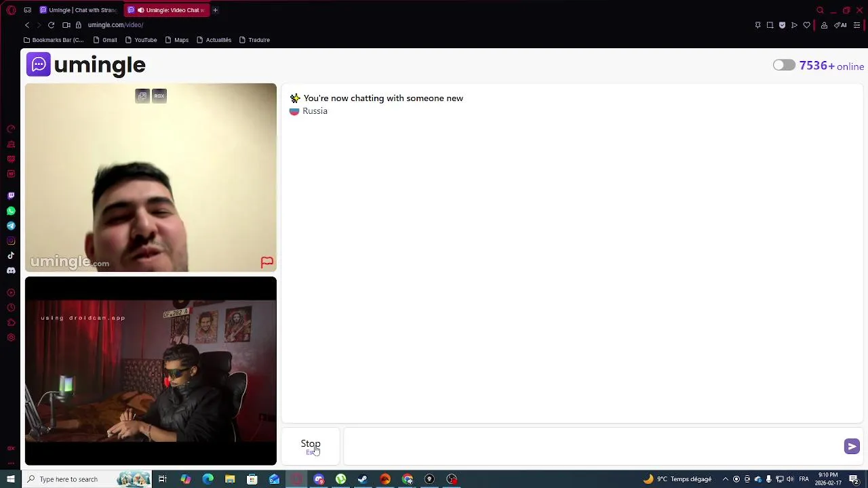This screenshot has width=868, height=488.
Task: Click the stranger's video feed
Action: point(151,178)
